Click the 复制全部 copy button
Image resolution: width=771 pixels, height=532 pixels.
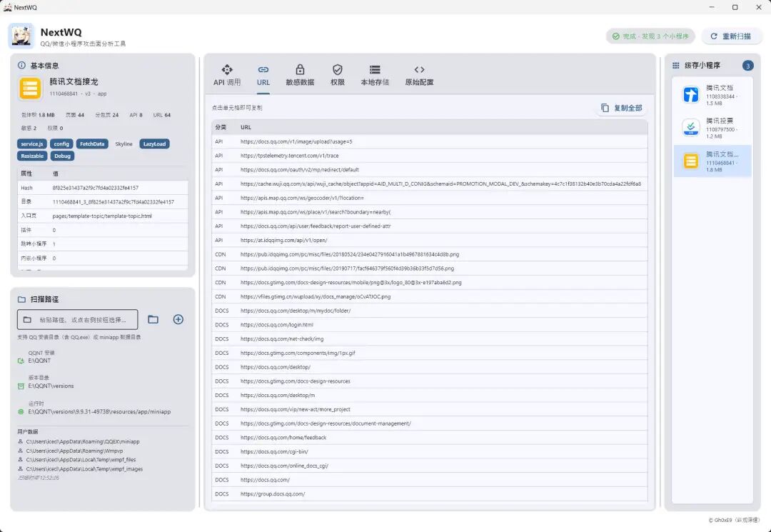click(622, 108)
